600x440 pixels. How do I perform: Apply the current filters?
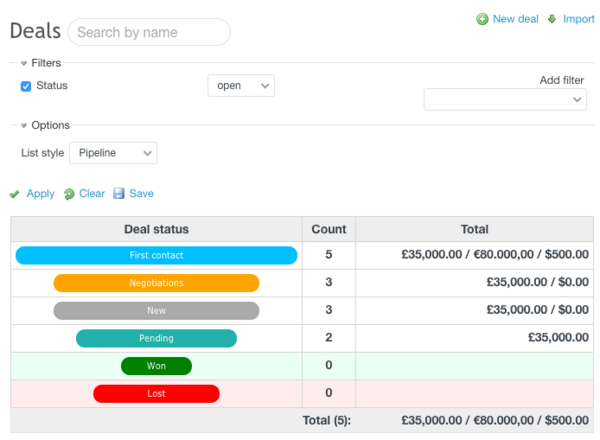coord(41,194)
